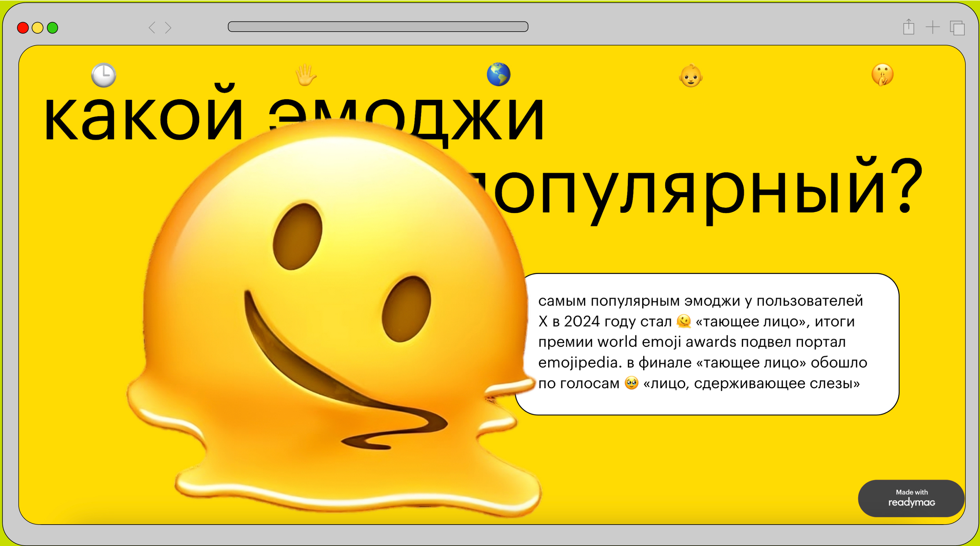Viewport: 980px width, 546px height.
Task: Click small melting face emoji in text
Action: coord(684,321)
